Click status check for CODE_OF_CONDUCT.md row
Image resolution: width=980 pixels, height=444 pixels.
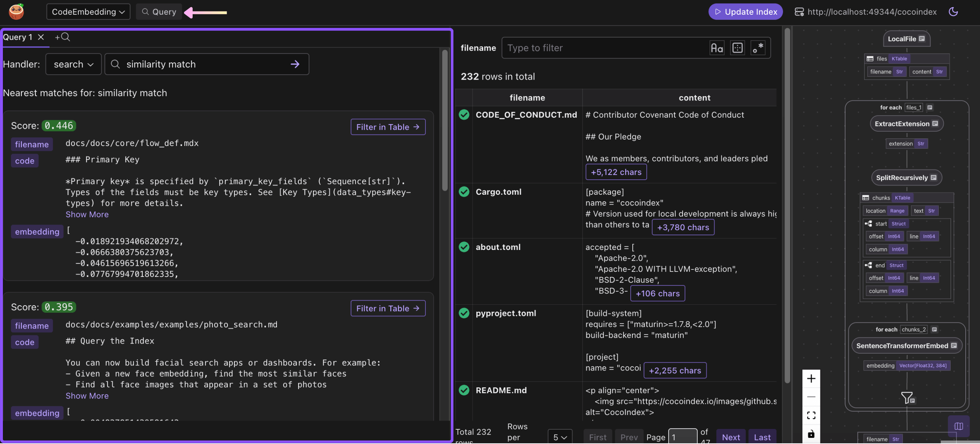pyautogui.click(x=464, y=114)
